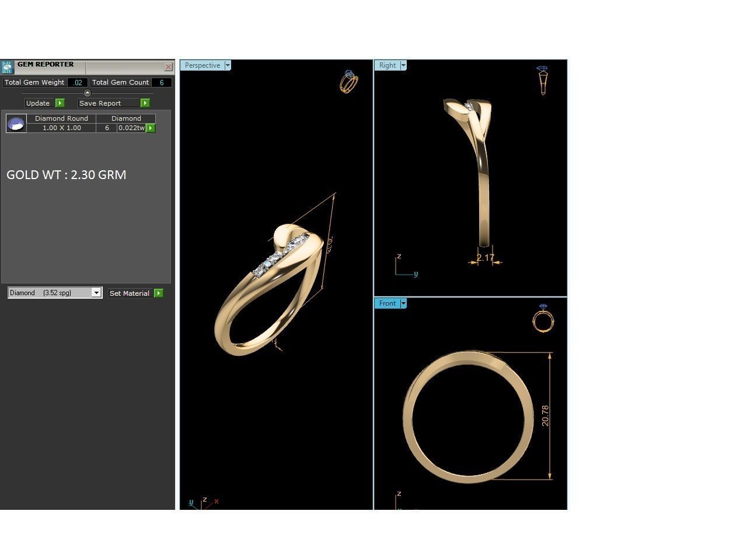Click the Set Material label
This screenshot has width=747, height=560.
(130, 293)
